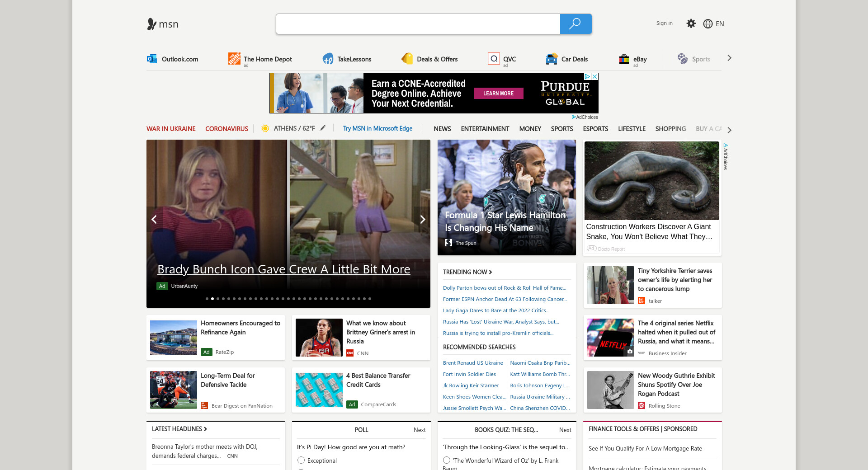Screen dimensions: 868x470
Task: Click the eBay shopping bag icon
Action: click(624, 59)
